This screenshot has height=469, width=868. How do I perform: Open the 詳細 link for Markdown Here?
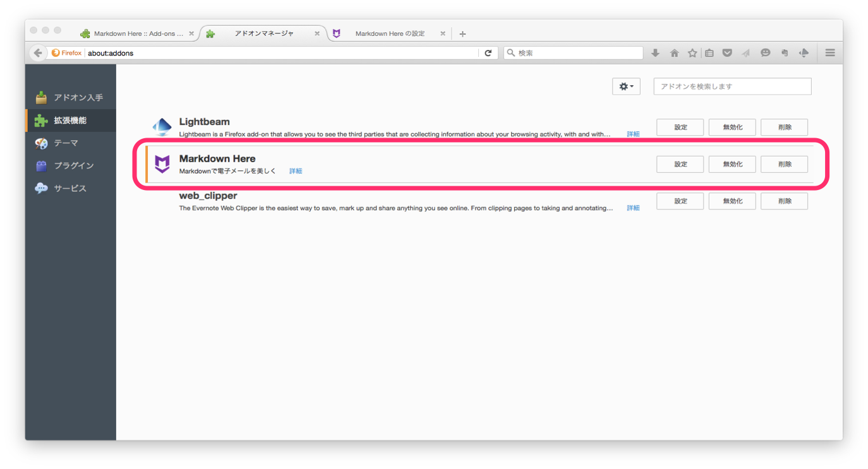296,171
